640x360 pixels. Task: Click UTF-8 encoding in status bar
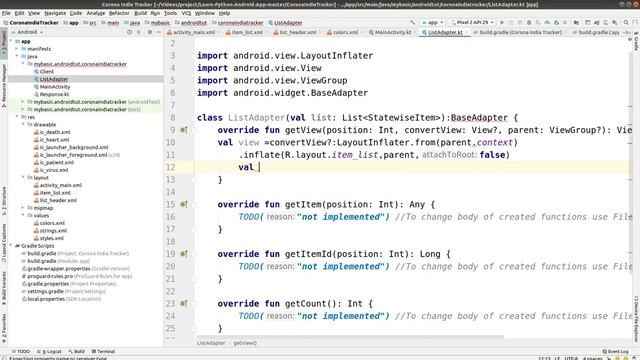[x=571, y=358]
